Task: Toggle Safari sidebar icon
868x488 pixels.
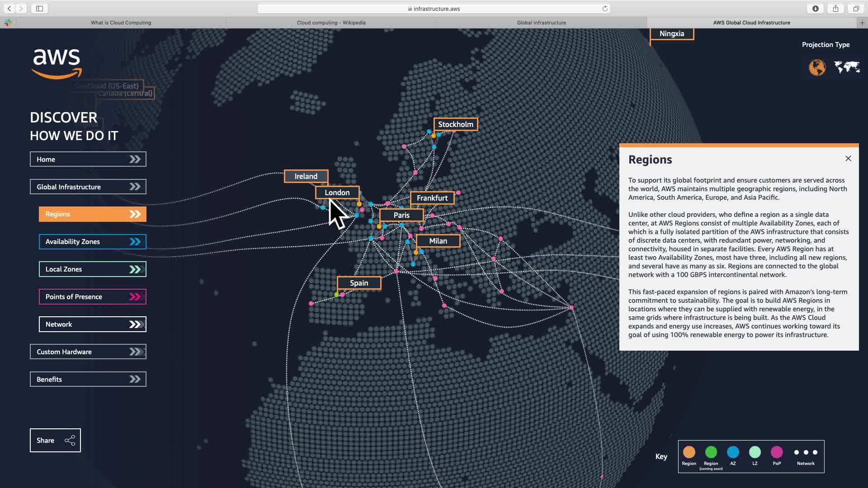Action: [x=39, y=9]
